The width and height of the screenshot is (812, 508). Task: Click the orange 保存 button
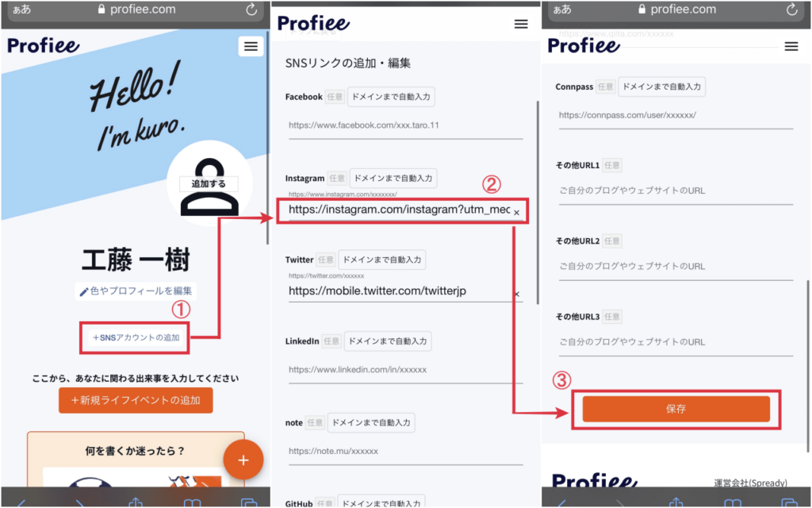pyautogui.click(x=676, y=409)
